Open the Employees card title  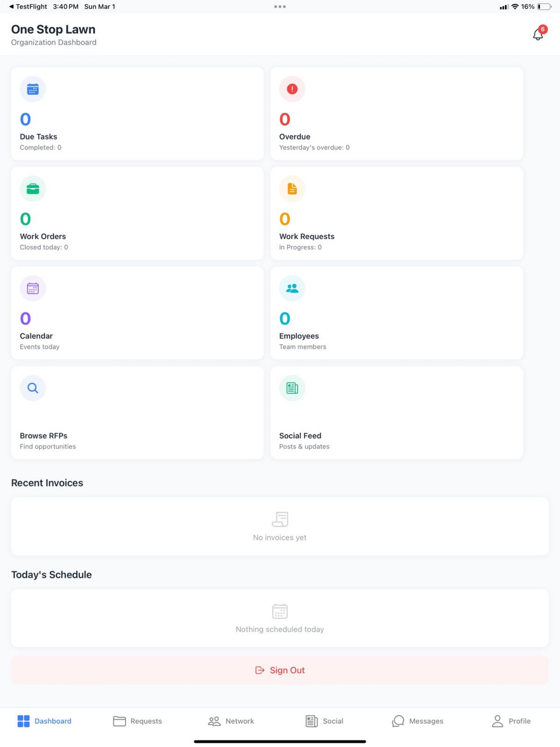click(299, 336)
